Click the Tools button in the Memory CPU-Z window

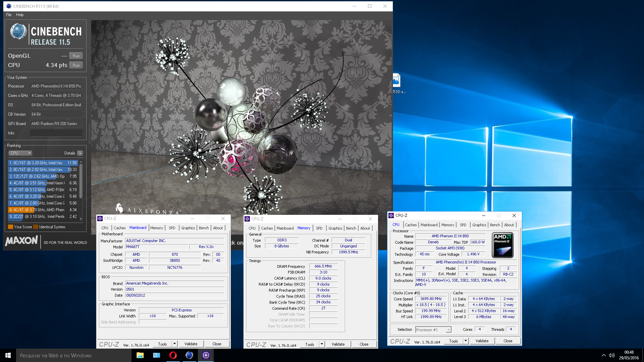point(310,344)
